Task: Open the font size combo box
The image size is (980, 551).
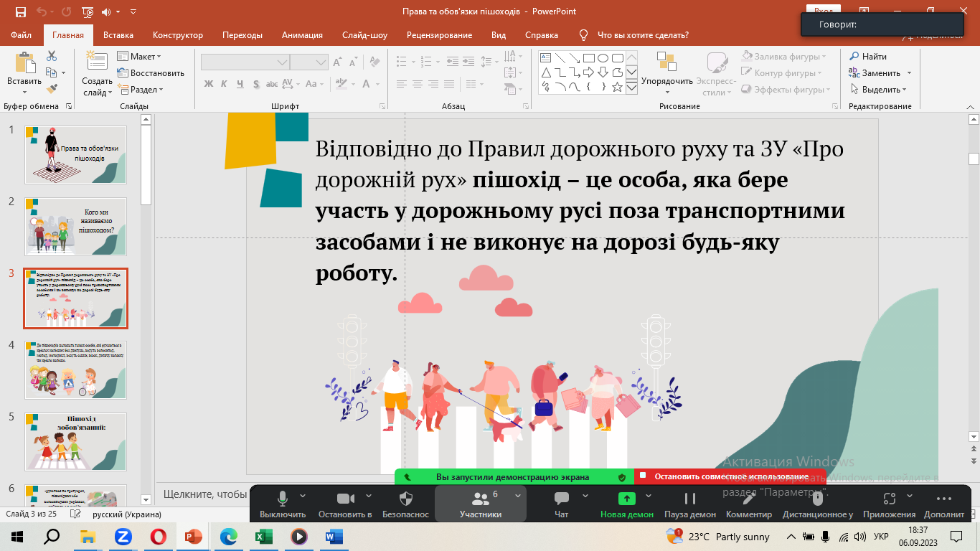Action: 309,63
